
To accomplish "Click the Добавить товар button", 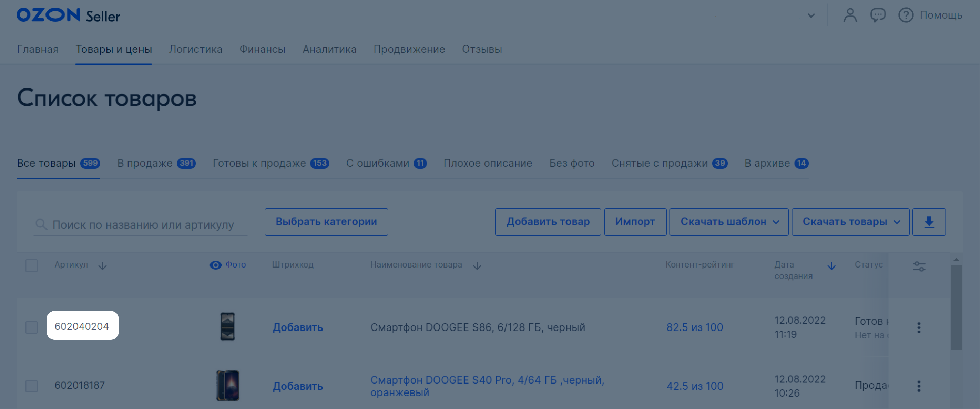I will (x=548, y=222).
